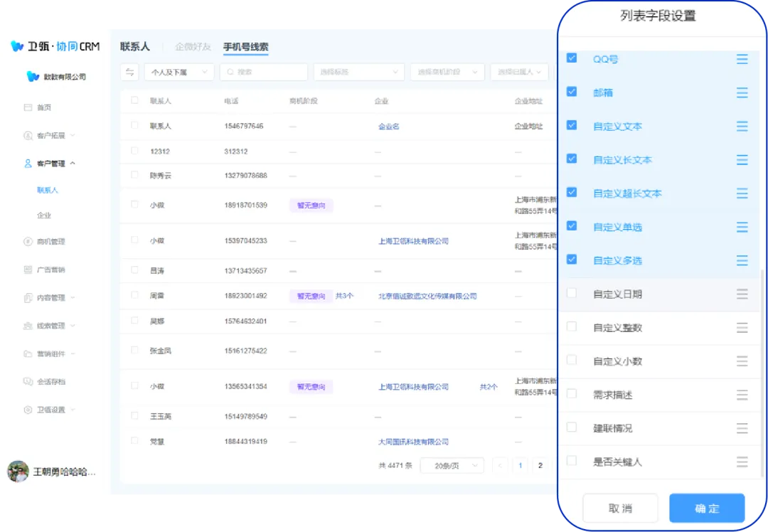Click drag handle icon for 需求描述 field
The width and height of the screenshot is (768, 532).
pos(742,395)
